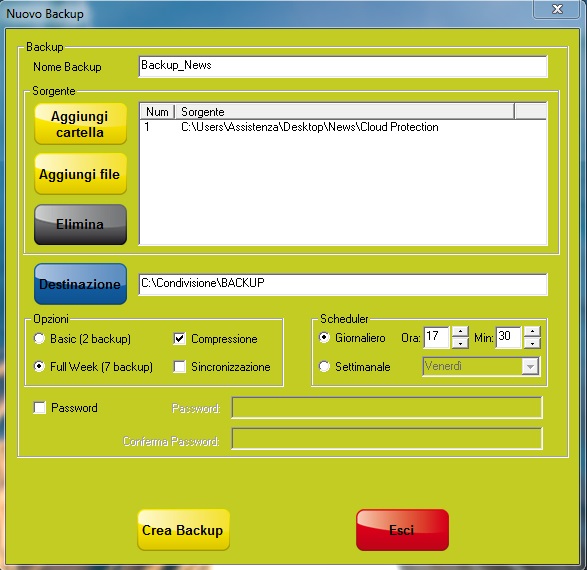Click the Aggiungi file button
The height and width of the screenshot is (570, 587).
point(80,174)
